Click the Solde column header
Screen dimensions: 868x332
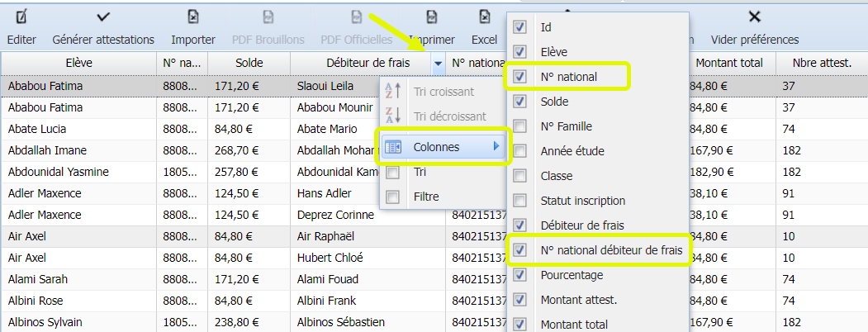(x=249, y=63)
